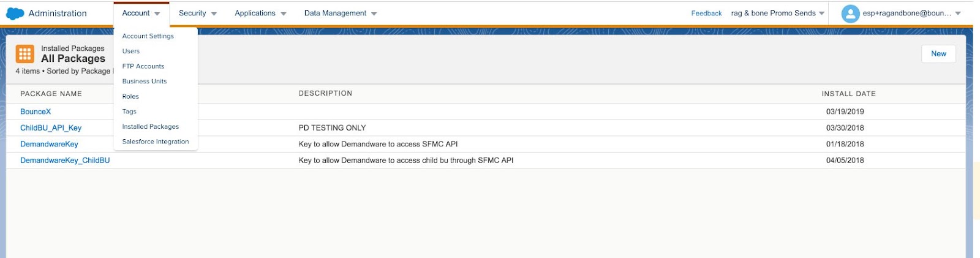980x258 pixels.
Task: Click the PACKAGE NAME column header
Action: pyautogui.click(x=51, y=94)
